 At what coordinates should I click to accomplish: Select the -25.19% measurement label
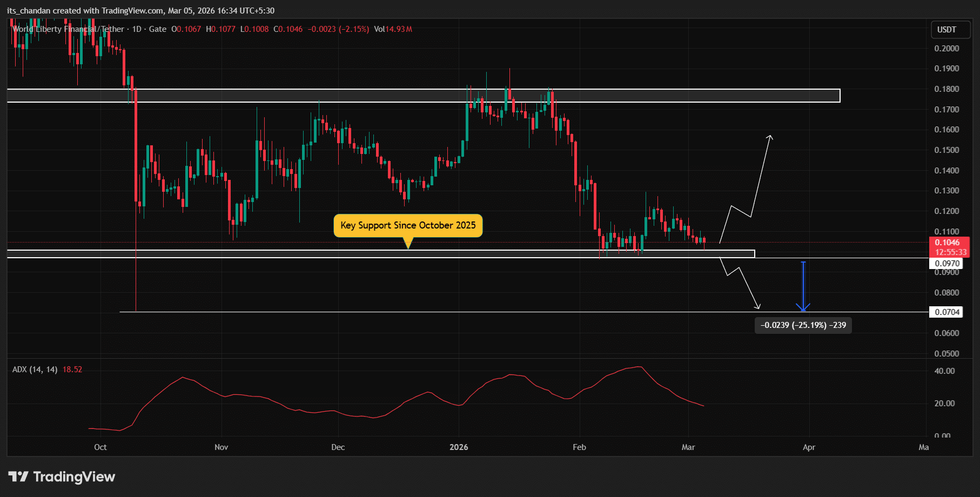[x=803, y=325]
